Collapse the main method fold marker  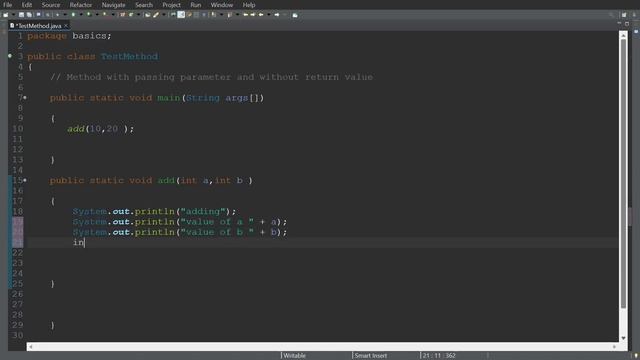(25, 98)
